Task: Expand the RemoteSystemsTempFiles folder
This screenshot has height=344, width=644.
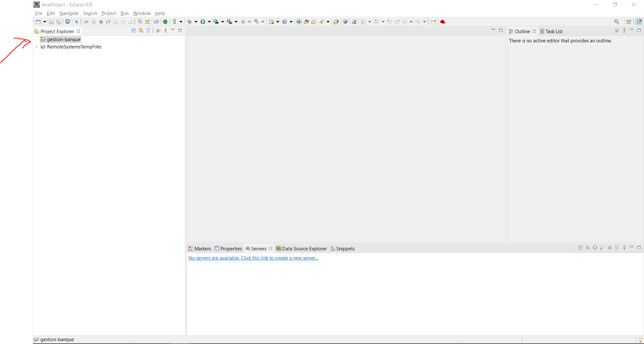Action: [x=37, y=47]
